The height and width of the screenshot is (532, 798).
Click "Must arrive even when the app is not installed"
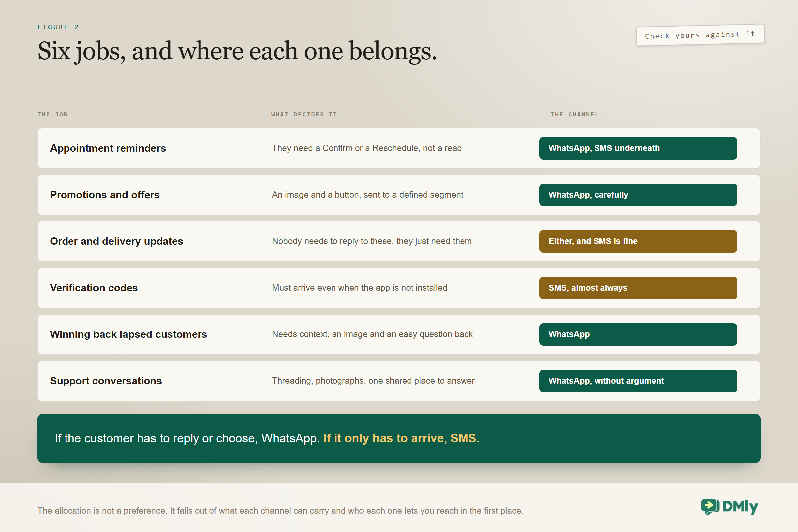[x=360, y=288]
